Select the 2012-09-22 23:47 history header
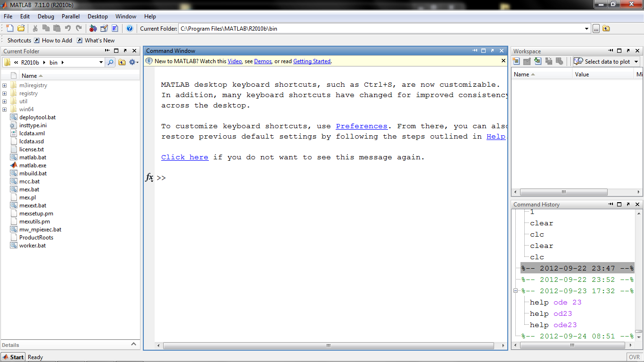The width and height of the screenshot is (644, 362). (577, 268)
